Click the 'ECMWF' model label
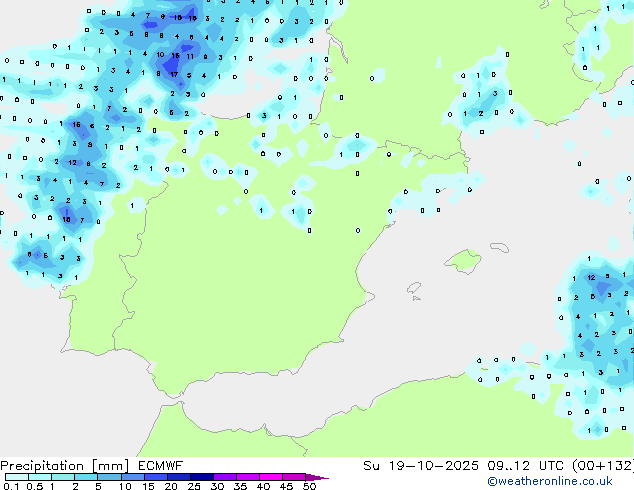This screenshot has height=490, width=634. coord(160,466)
